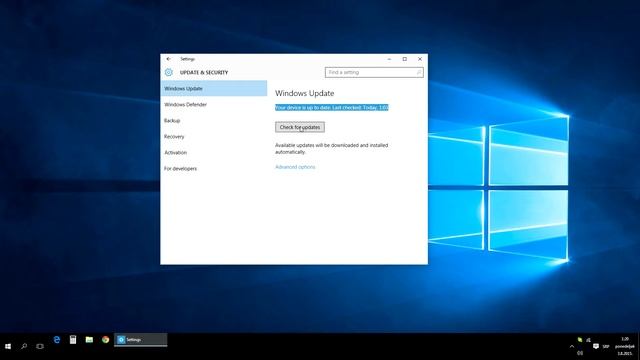Close the Settings window
The width and height of the screenshot is (640, 360).
[420, 59]
